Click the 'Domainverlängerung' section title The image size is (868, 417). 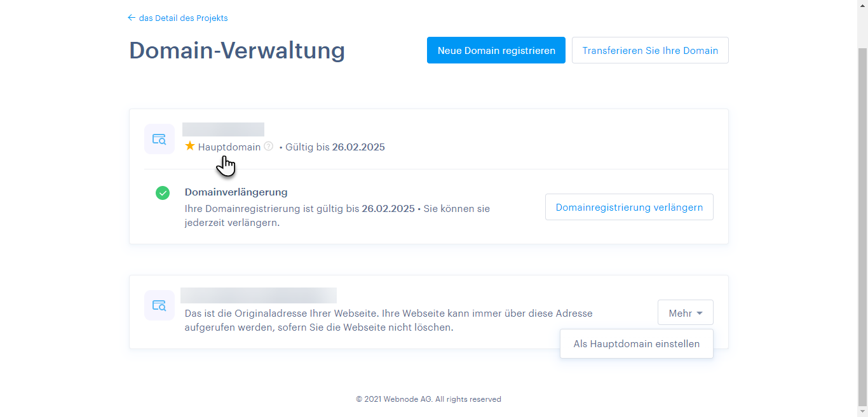236,192
